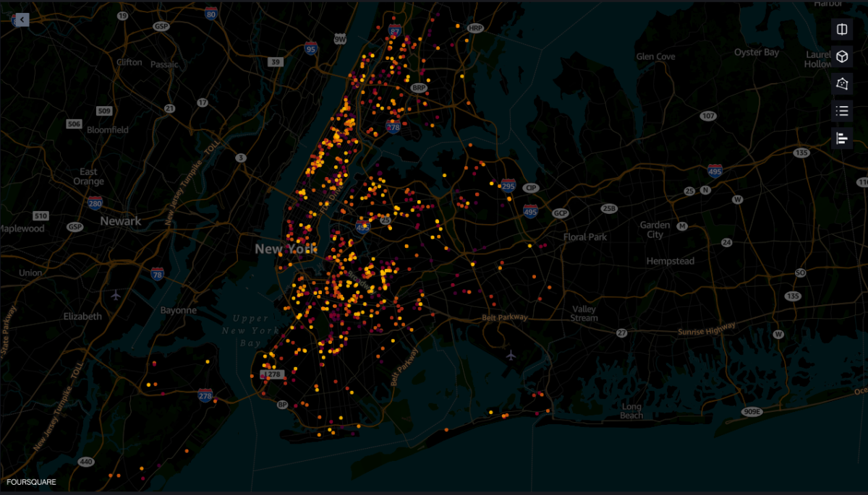The width and height of the screenshot is (868, 495).
Task: Activate the draw polygon tool
Action: pyautogui.click(x=842, y=84)
